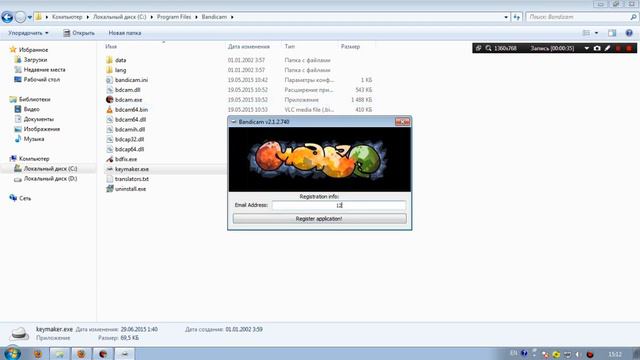Click the magnifier icon in the recording bar

coord(488,48)
